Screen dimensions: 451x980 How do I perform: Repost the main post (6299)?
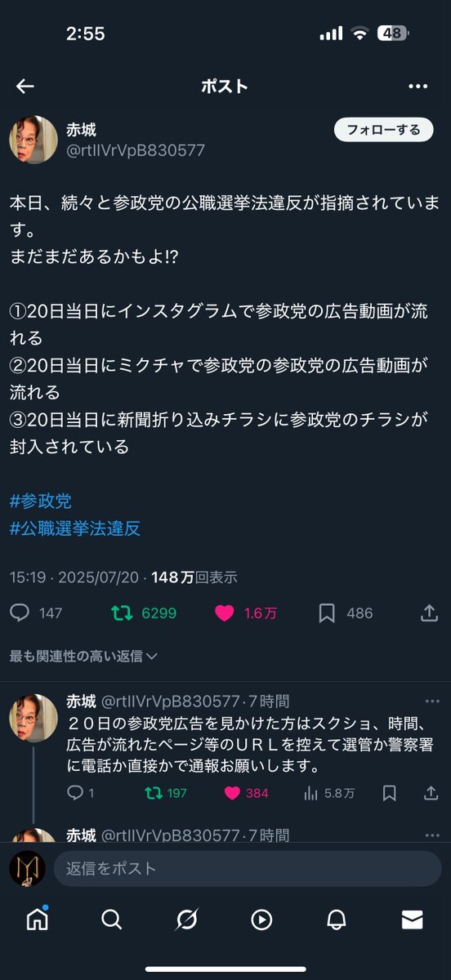coord(144,613)
